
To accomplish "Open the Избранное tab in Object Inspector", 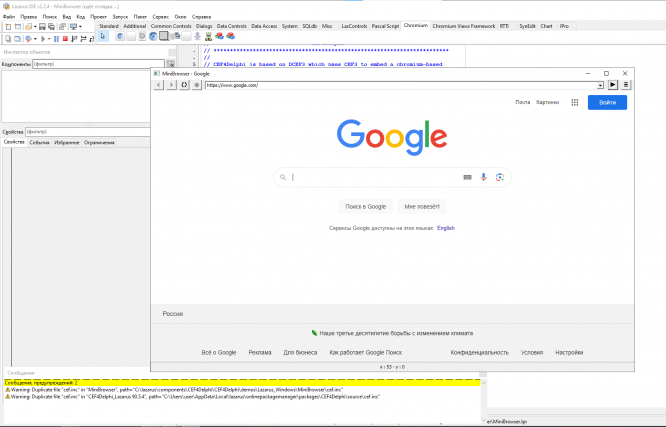I will click(67, 143).
